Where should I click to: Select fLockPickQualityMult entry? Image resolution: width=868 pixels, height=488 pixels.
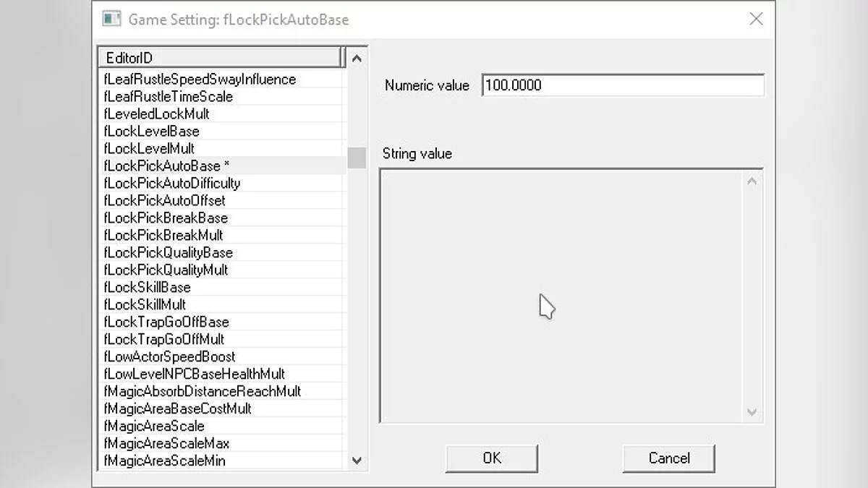[166, 270]
